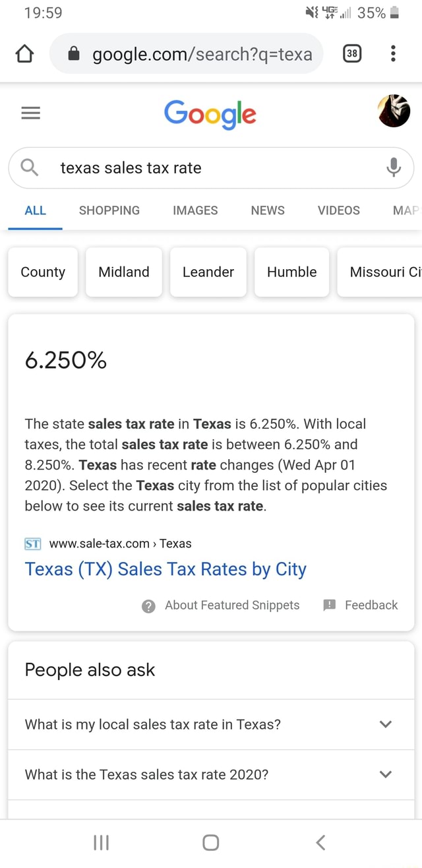Select the SHOPPING search category
This screenshot has width=422, height=868.
109,210
